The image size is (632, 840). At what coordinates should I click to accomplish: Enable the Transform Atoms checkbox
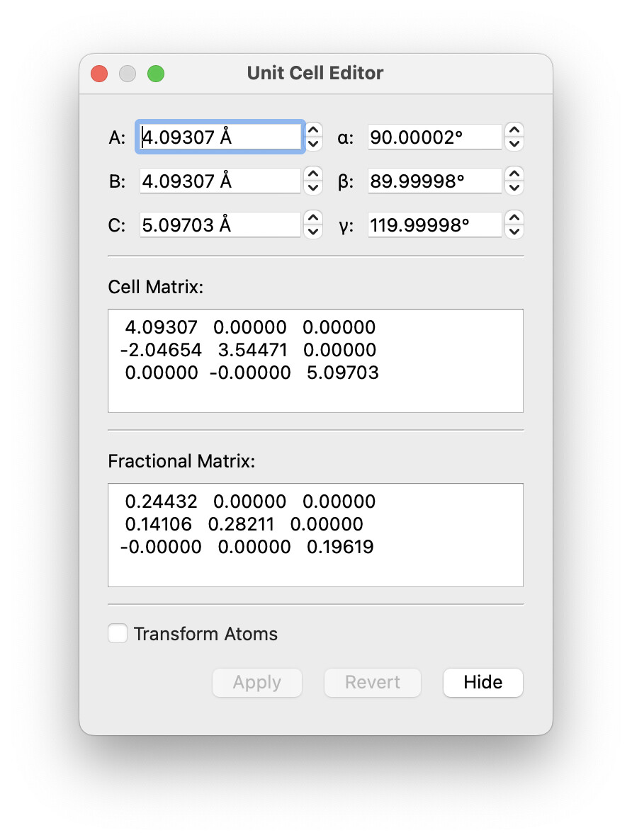(118, 633)
